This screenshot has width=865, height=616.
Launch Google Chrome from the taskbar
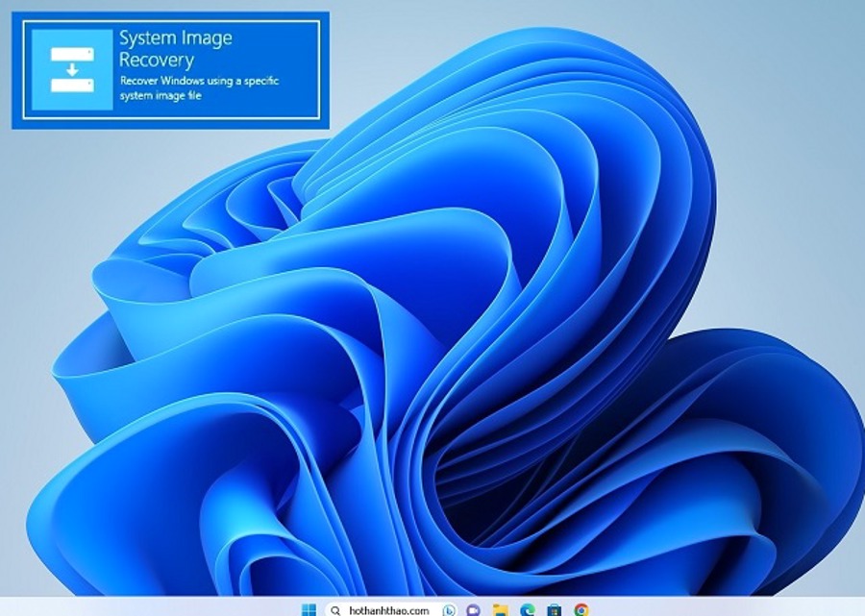tap(581, 610)
